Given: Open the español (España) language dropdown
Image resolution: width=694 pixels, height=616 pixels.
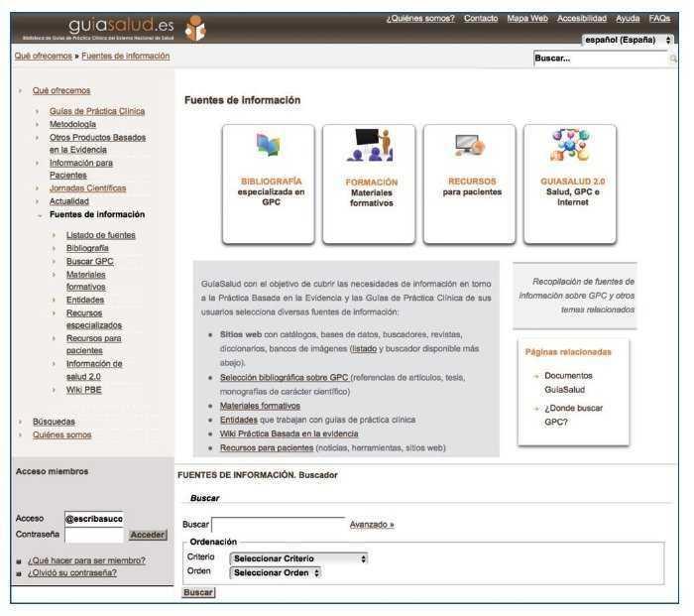Looking at the screenshot, I should click(x=628, y=40).
